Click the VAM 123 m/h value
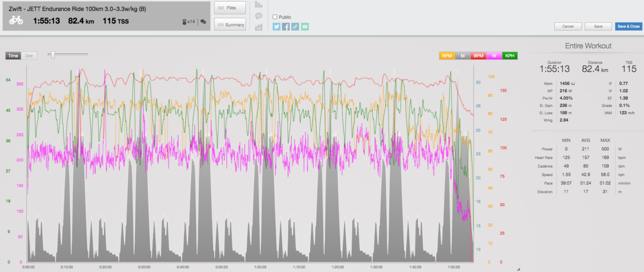644x272 pixels. (x=626, y=113)
